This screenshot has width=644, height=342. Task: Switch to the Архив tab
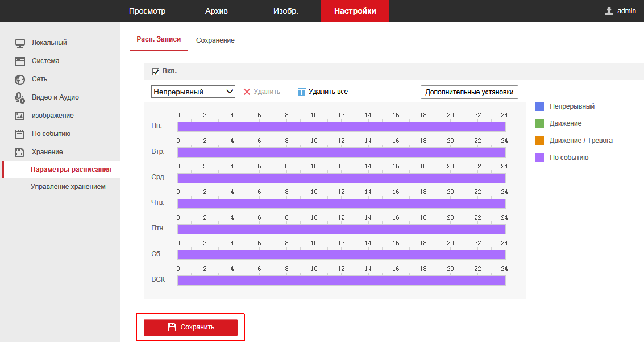point(217,11)
